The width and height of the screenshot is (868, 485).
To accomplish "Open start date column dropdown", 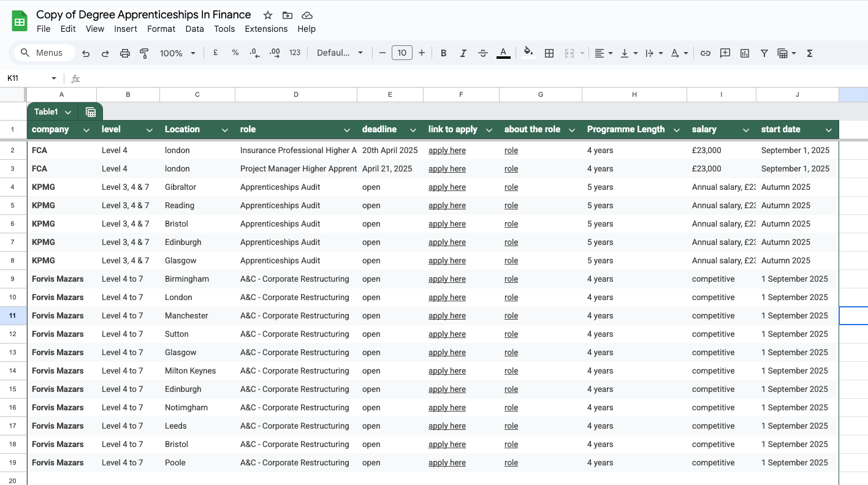I will tap(829, 130).
